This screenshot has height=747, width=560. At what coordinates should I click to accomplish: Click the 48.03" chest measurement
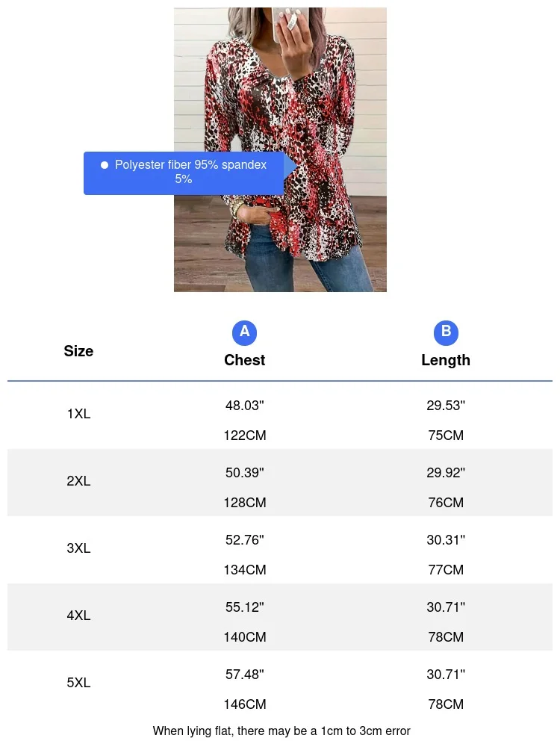tap(244, 406)
